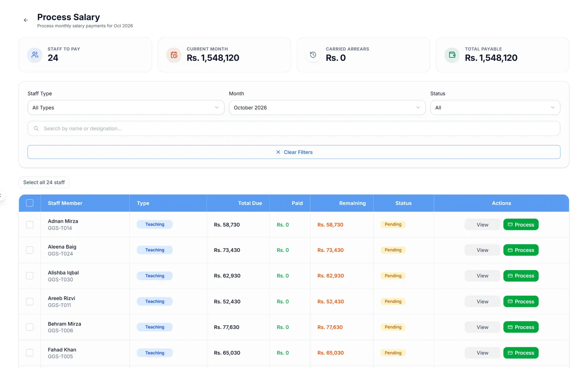
Task: Click the Total Payable wallet icon
Action: 452,55
